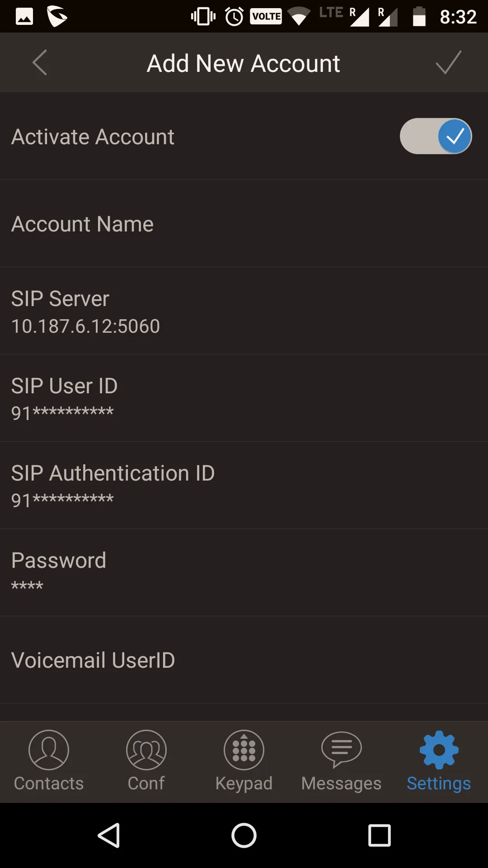Tap the back arrow icon
Screen dimensions: 488x868
click(x=40, y=63)
